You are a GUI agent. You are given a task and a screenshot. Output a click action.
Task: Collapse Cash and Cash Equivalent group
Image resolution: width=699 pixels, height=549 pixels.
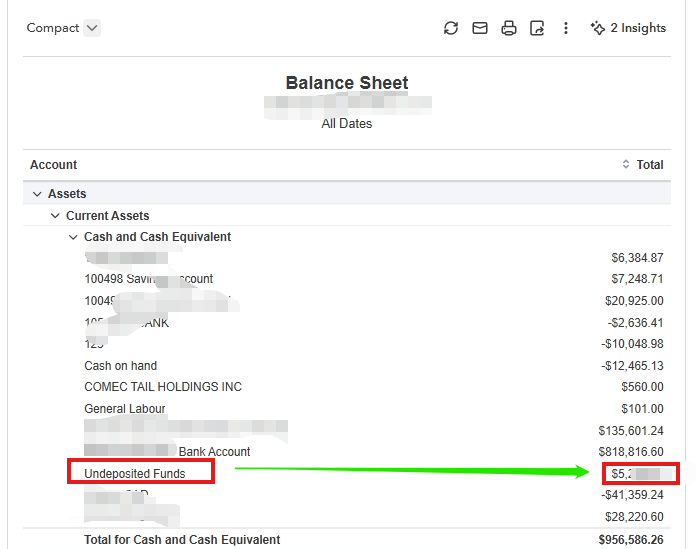click(x=73, y=237)
